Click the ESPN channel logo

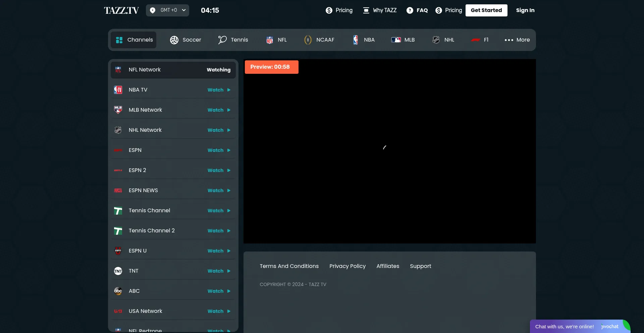[118, 150]
